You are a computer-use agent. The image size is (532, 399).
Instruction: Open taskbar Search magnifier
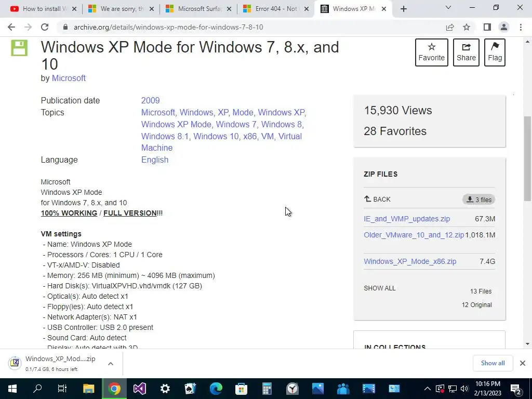click(x=37, y=389)
